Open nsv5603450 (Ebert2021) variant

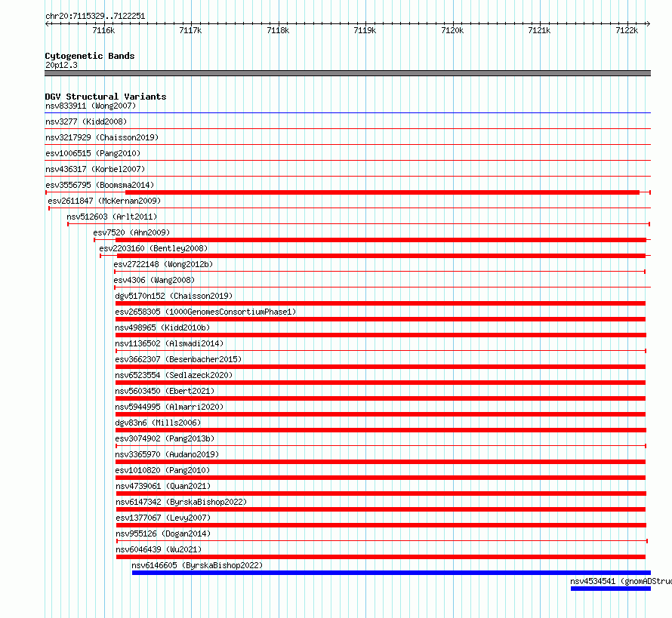click(165, 391)
